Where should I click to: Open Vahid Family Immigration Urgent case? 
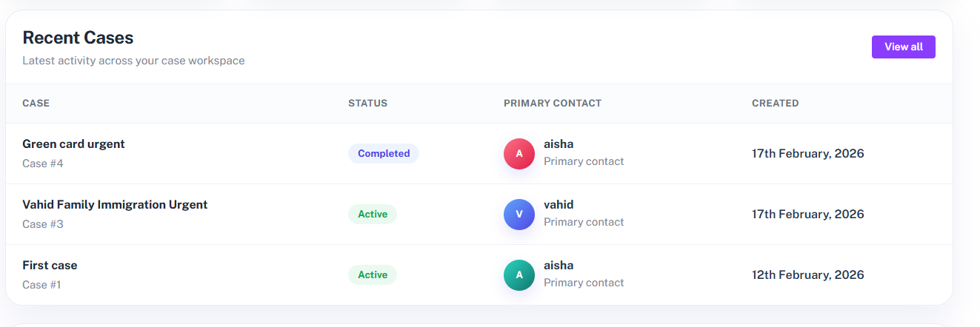pyautogui.click(x=115, y=205)
